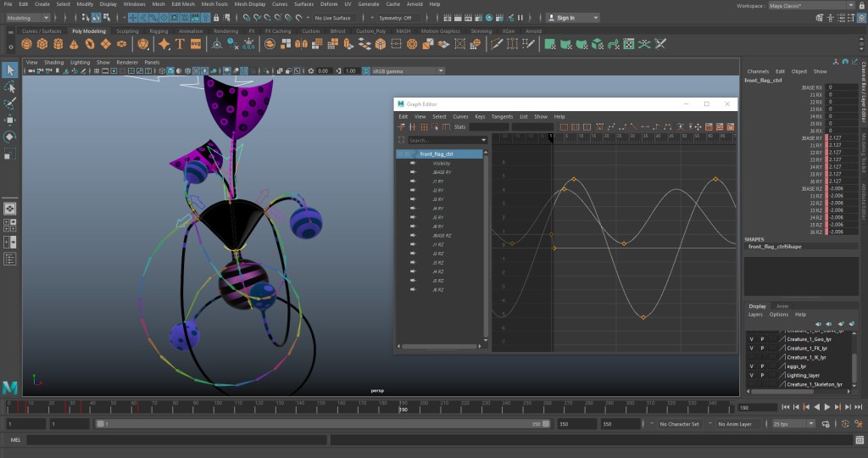Open the Tangents menu in Graph Editor
The height and width of the screenshot is (458, 868).
(502, 116)
